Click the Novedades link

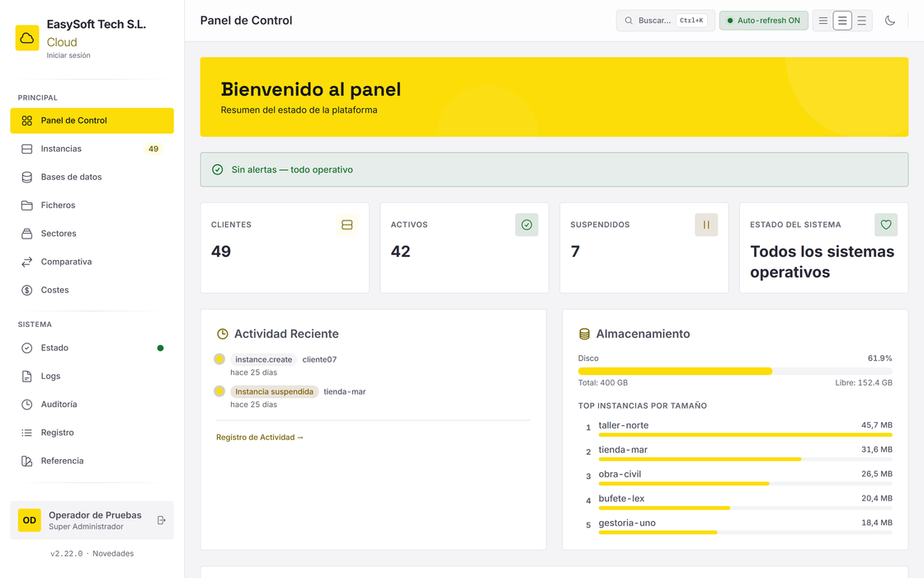[x=113, y=554]
